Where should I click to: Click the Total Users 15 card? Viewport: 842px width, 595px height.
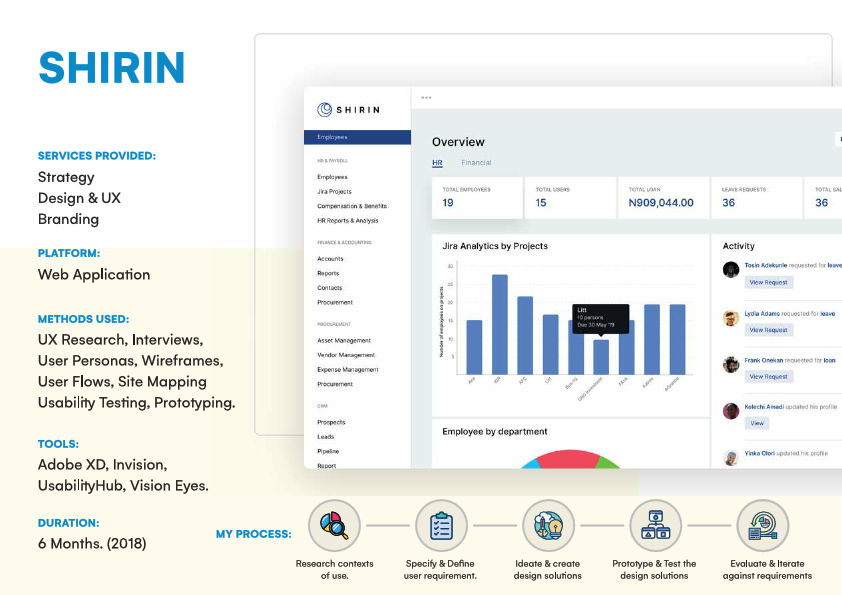(570, 198)
